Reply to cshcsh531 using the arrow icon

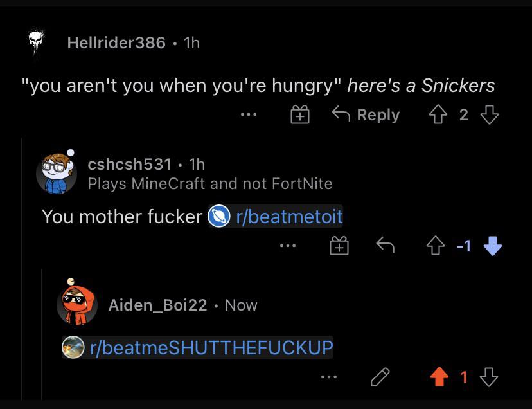pyautogui.click(x=385, y=245)
